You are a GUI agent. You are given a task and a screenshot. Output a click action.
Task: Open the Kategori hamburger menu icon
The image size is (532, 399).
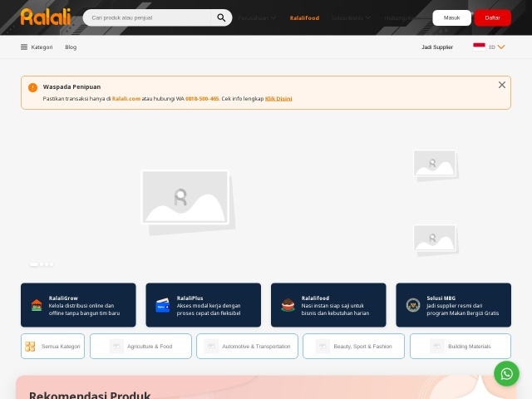point(24,47)
